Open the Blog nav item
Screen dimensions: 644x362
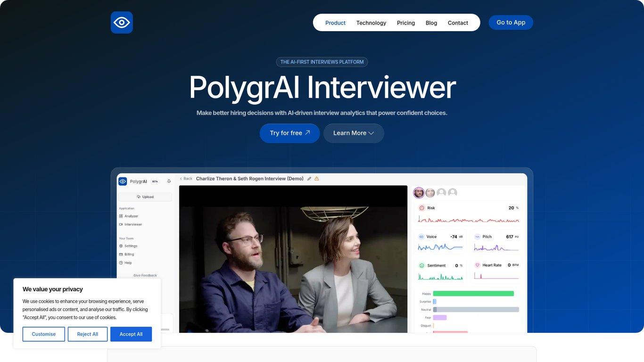click(431, 23)
